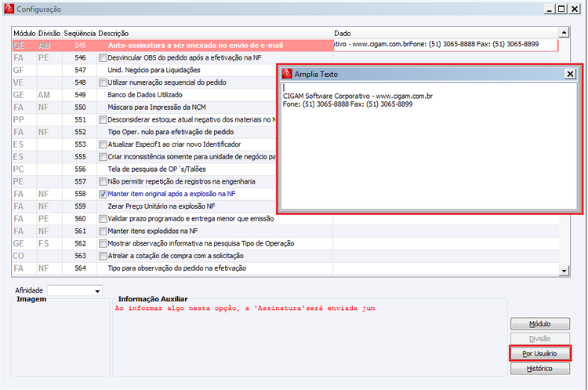
Task: Click inside the Amplia Texto text area
Action: [429, 146]
